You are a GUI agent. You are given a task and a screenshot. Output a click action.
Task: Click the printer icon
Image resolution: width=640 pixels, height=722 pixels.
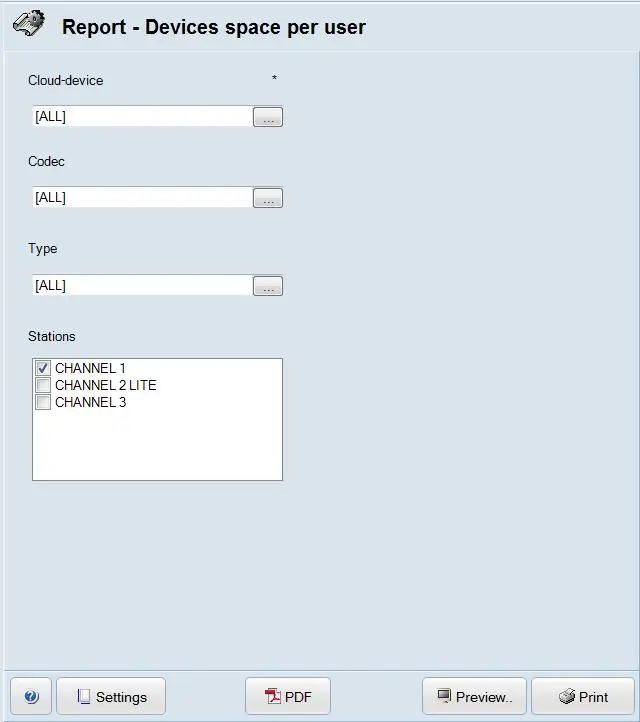pyautogui.click(x=567, y=697)
